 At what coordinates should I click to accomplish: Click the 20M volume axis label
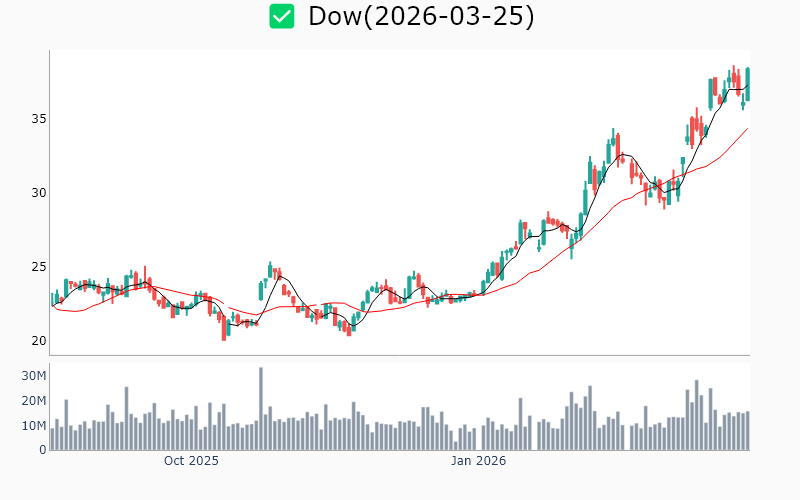tap(34, 401)
